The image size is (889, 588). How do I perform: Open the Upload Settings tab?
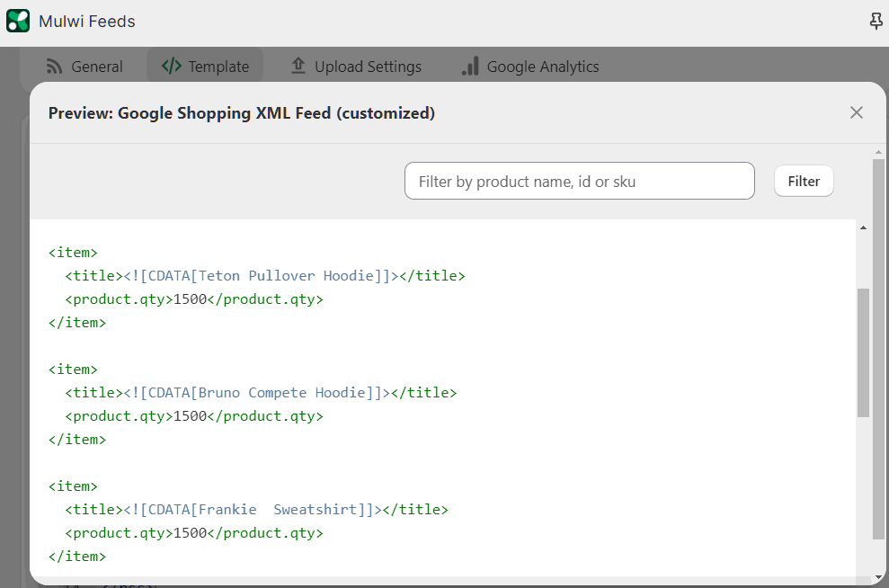coord(356,67)
